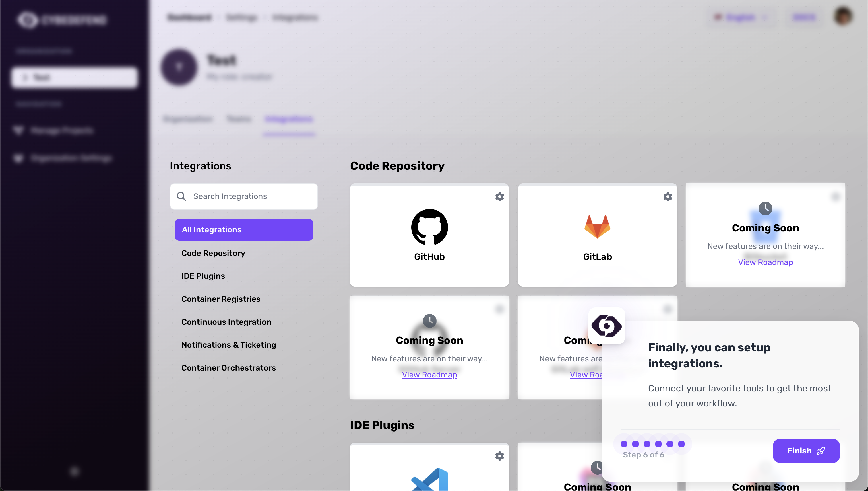Viewport: 868px width, 491px height.
Task: Click the first tour step progress dot
Action: 624,444
